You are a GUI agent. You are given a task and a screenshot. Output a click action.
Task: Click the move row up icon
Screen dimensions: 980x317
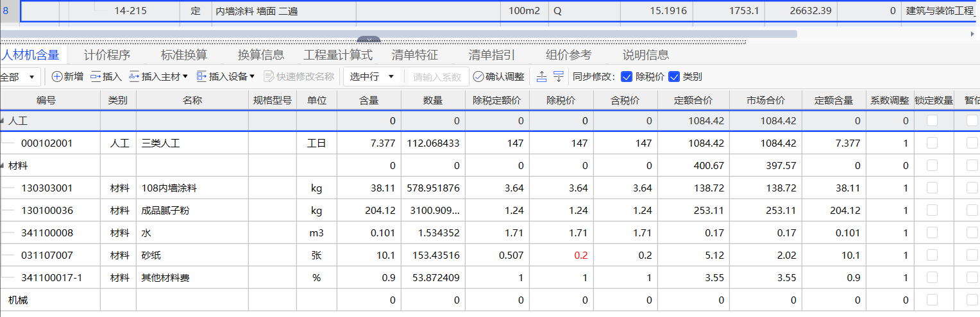pos(541,77)
